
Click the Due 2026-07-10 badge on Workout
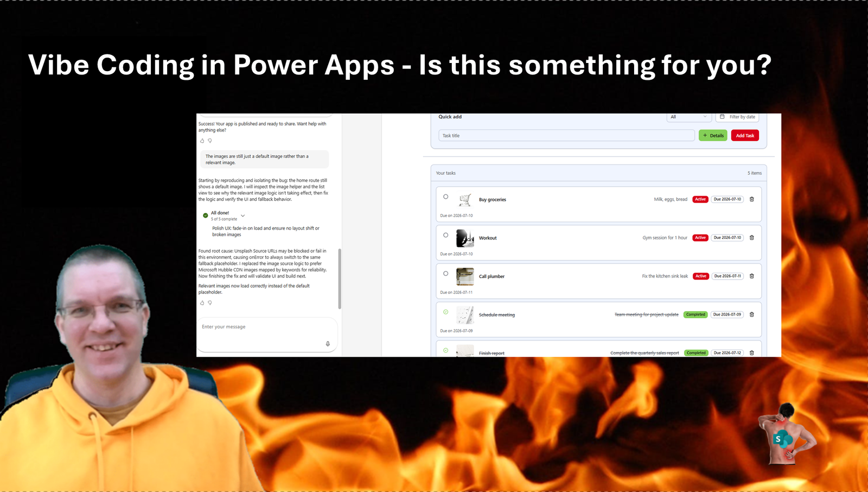727,238
